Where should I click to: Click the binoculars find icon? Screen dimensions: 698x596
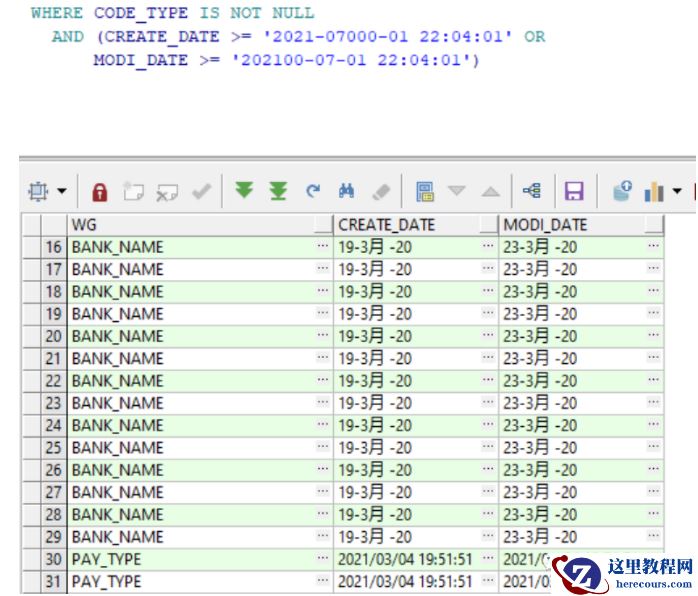tap(346, 191)
